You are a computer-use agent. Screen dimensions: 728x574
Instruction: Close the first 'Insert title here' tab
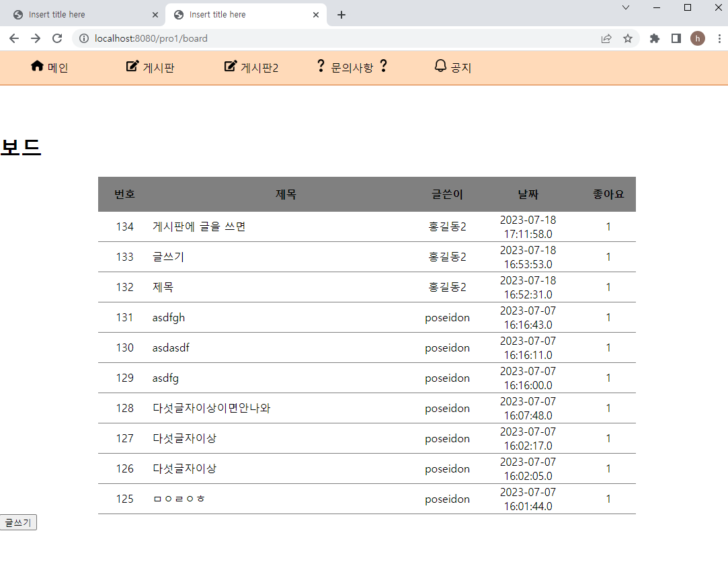(155, 15)
